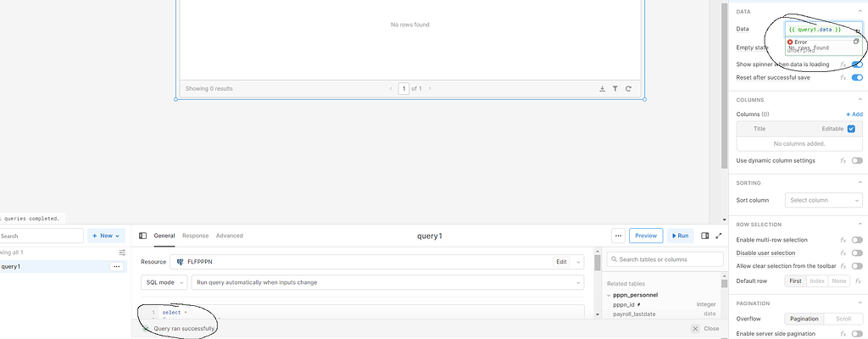
Task: Click the fx icon for Allow clear selection
Action: pyautogui.click(x=843, y=266)
